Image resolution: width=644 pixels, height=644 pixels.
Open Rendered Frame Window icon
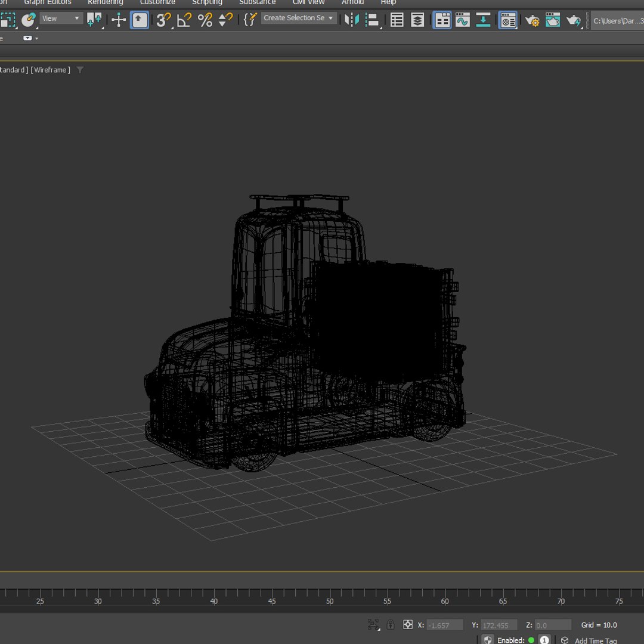click(553, 20)
